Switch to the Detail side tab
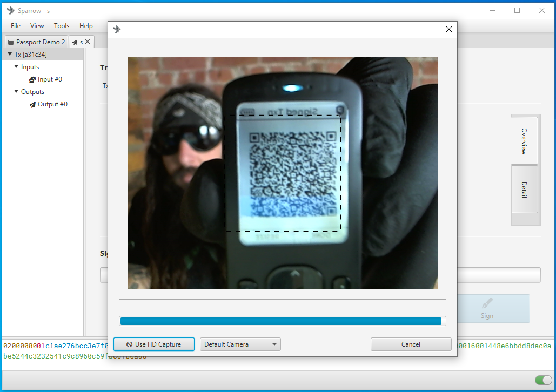 (x=524, y=190)
